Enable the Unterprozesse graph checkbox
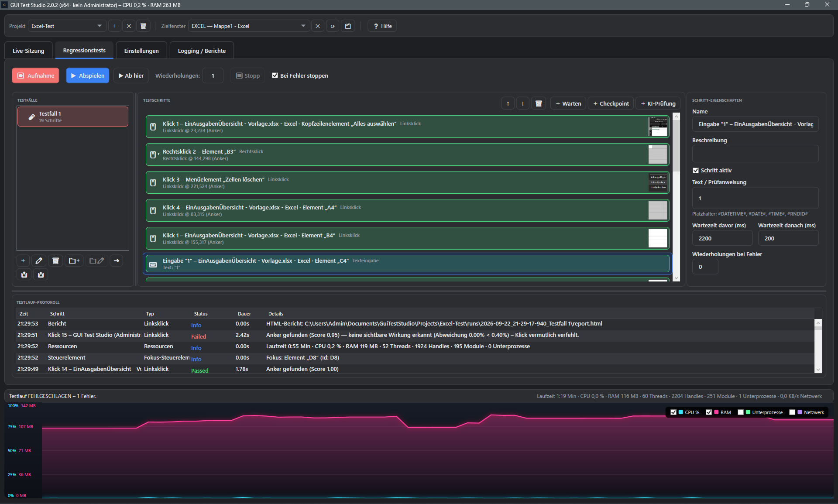The width and height of the screenshot is (838, 504). pos(741,412)
